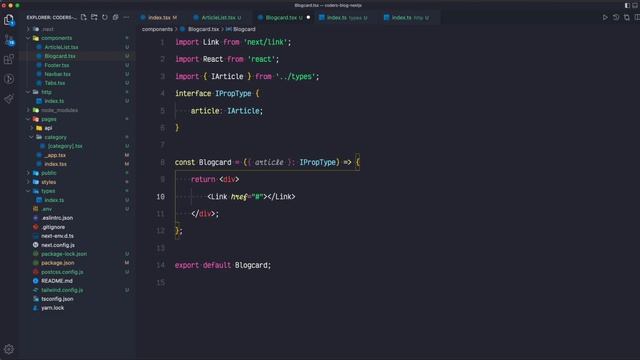Open the Explorer view in activity bar
640x360 pixels.
9,20
